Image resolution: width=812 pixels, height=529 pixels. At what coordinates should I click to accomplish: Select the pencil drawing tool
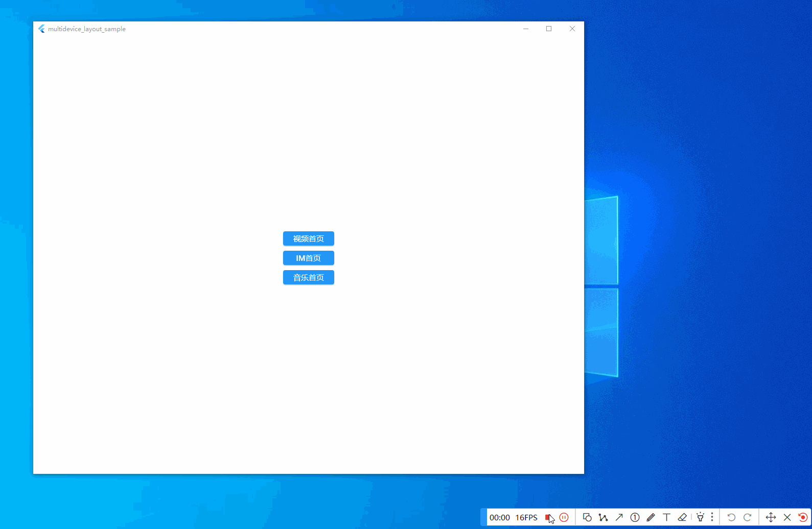(x=651, y=517)
